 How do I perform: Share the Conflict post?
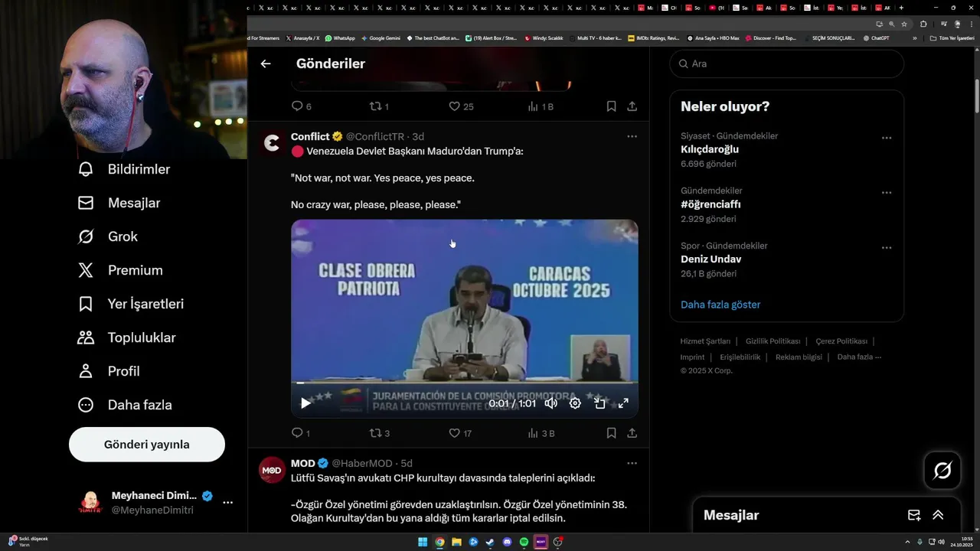[632, 433]
